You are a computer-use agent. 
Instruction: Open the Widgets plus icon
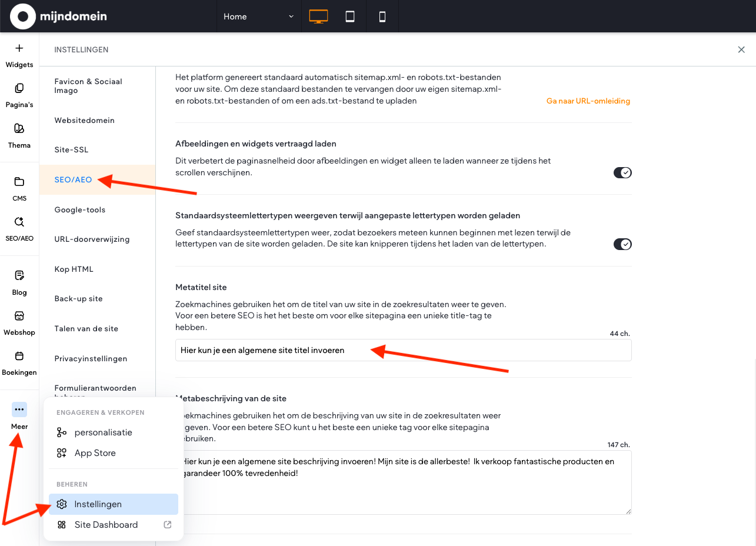(19, 49)
